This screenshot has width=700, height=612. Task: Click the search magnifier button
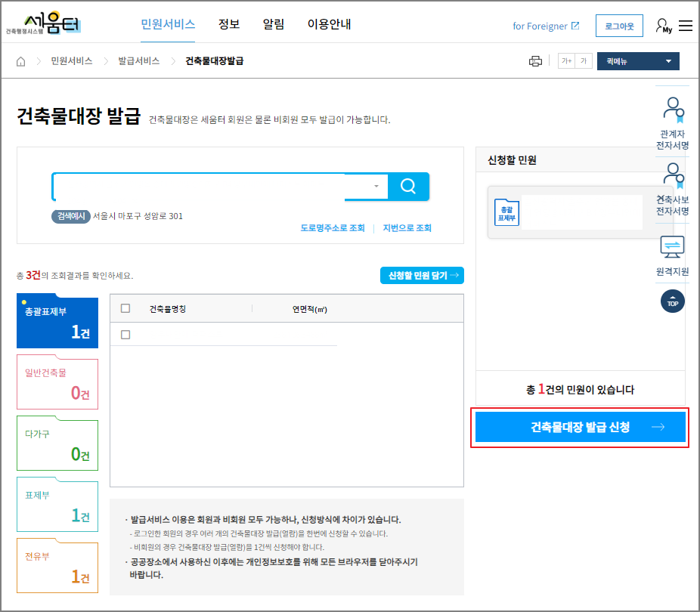tap(408, 186)
